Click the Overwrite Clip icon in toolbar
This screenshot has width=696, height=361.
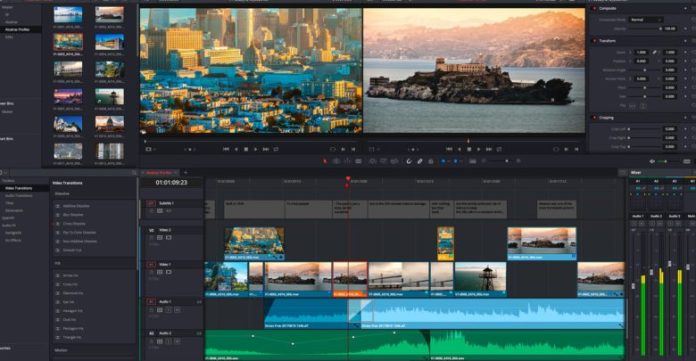point(383,161)
